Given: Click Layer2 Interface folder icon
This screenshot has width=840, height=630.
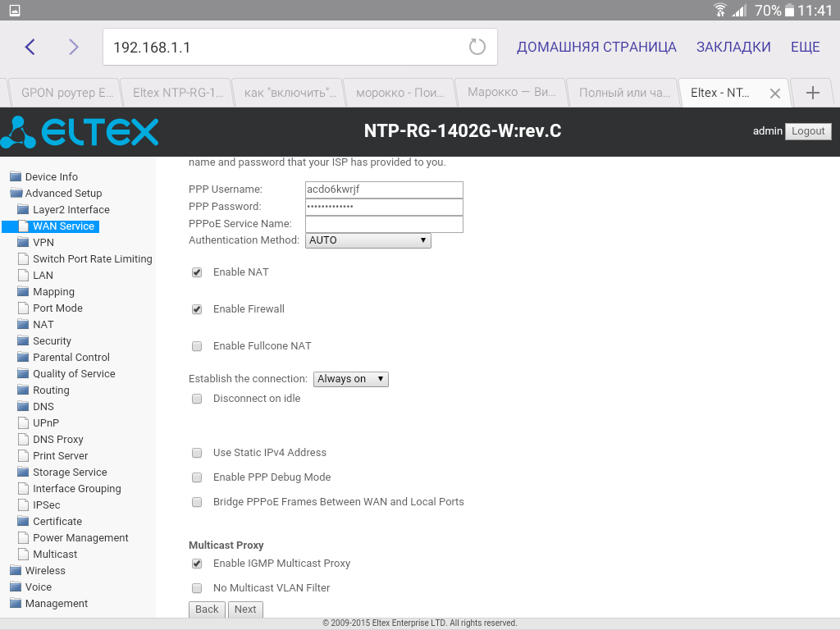Looking at the screenshot, I should [x=23, y=209].
